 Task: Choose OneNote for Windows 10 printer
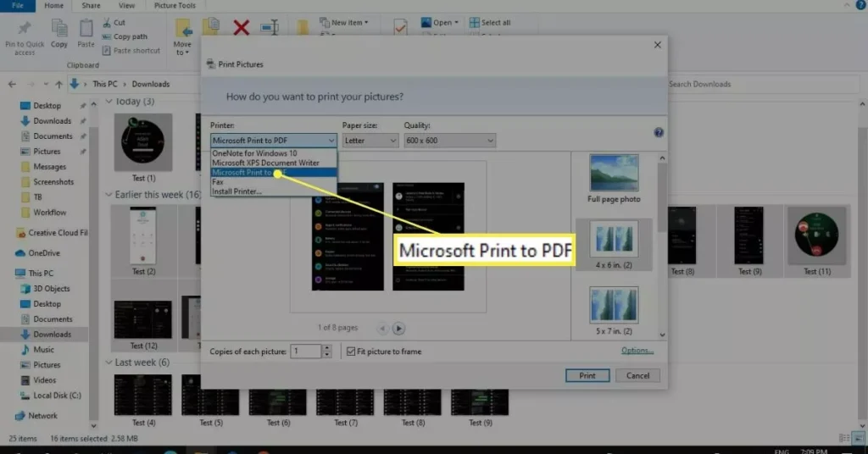[274, 153]
